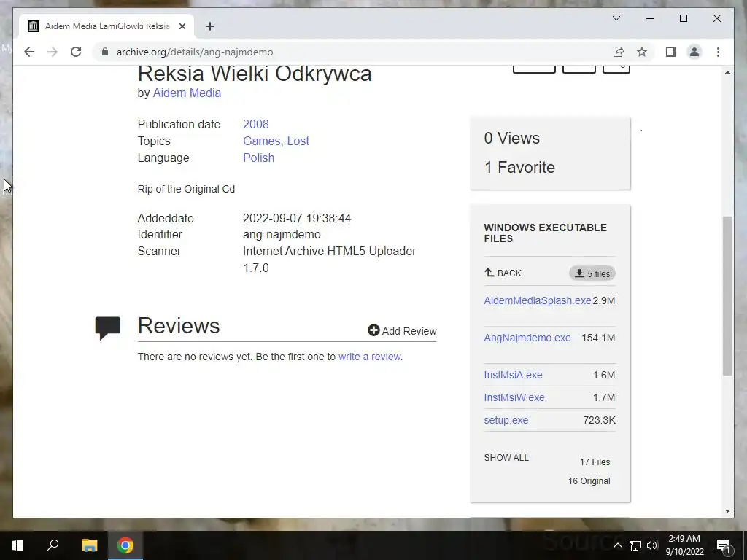The height and width of the screenshot is (560, 747).
Task: Click the Chrome taskbar icon
Action: [125, 545]
